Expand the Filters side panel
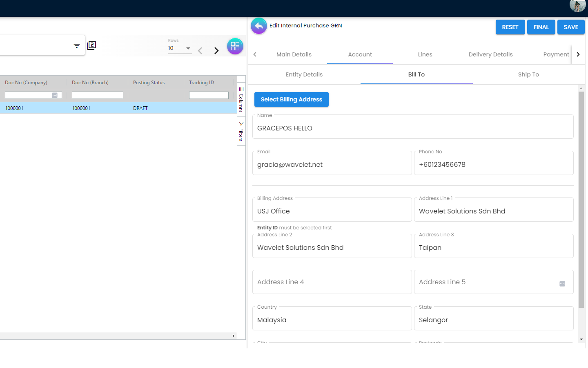This screenshot has height=368, width=588. tap(241, 131)
